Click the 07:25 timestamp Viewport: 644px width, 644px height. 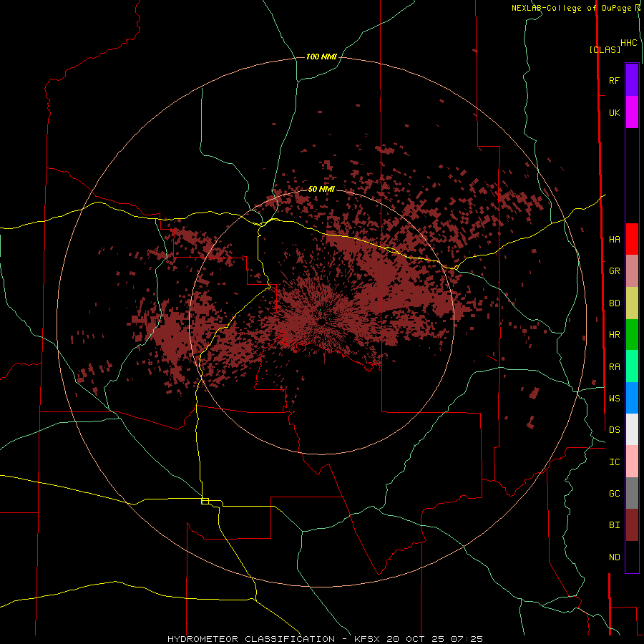pyautogui.click(x=467, y=639)
